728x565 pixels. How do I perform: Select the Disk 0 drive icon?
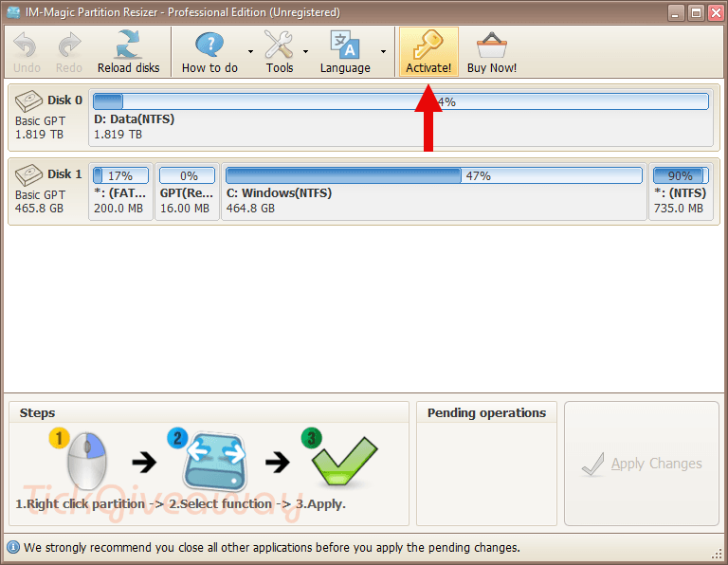coord(28,100)
